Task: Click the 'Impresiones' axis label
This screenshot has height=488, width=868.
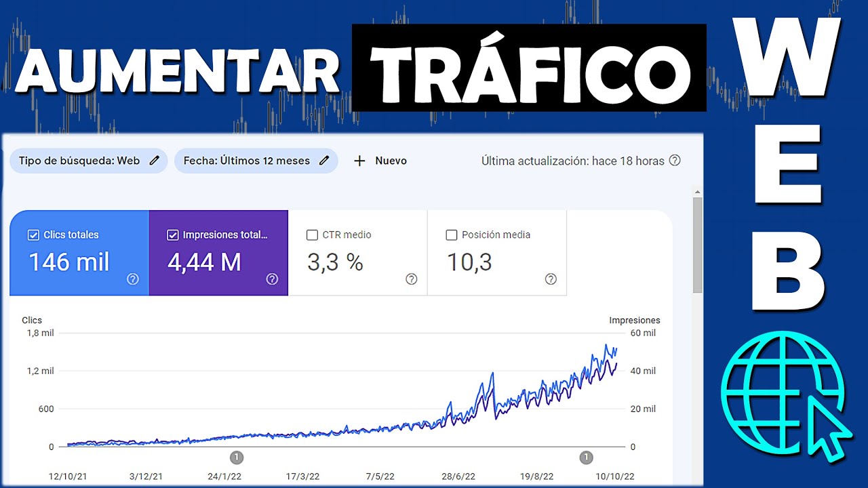Action: point(635,320)
